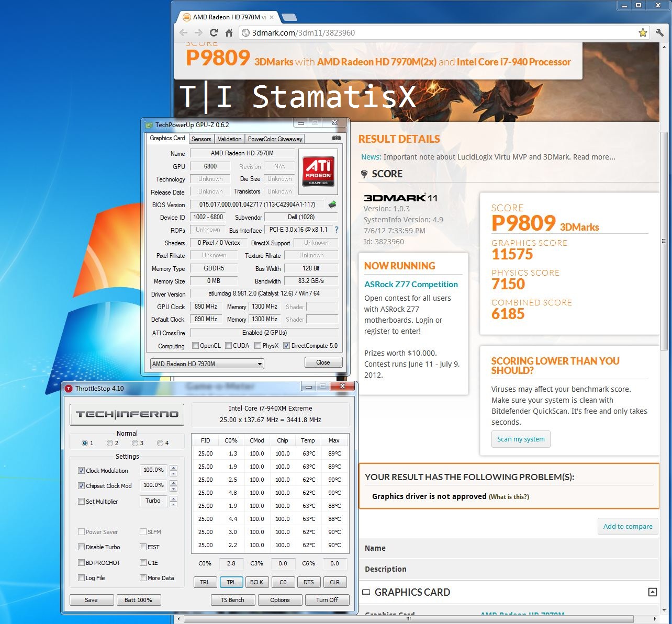Open a new Chrome tab
This screenshot has height=624, width=672.
click(x=288, y=17)
